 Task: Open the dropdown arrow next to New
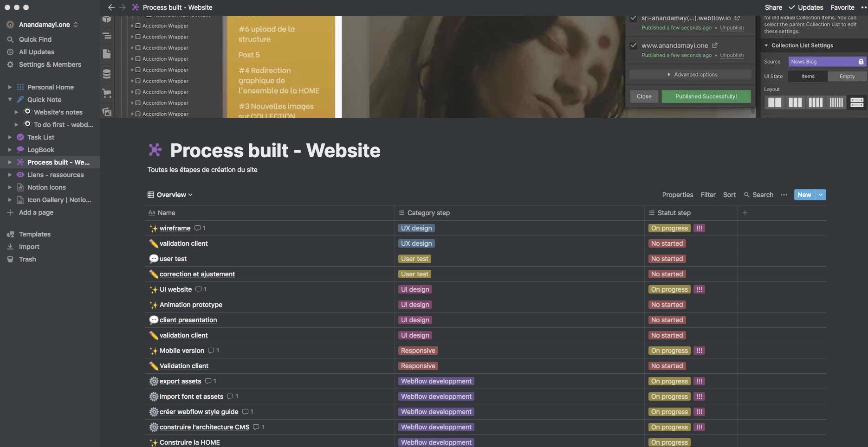point(821,195)
